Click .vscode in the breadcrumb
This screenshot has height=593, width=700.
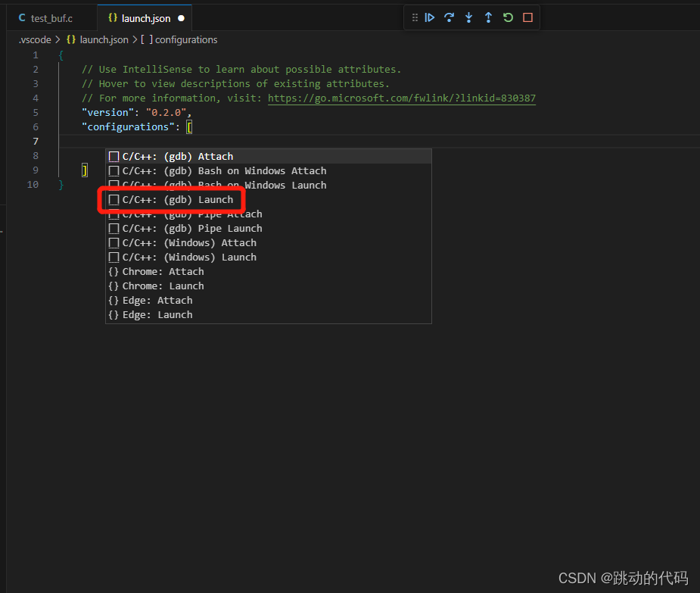coord(35,40)
